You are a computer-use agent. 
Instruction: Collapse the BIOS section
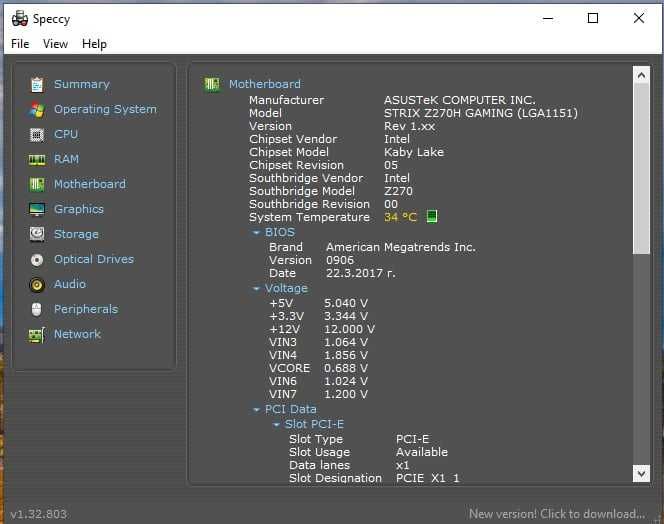tap(256, 233)
